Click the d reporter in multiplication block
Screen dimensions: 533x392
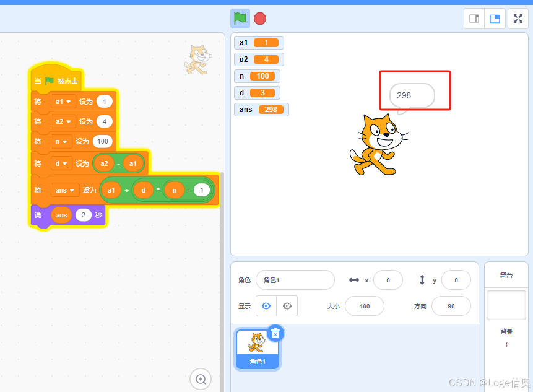(144, 190)
